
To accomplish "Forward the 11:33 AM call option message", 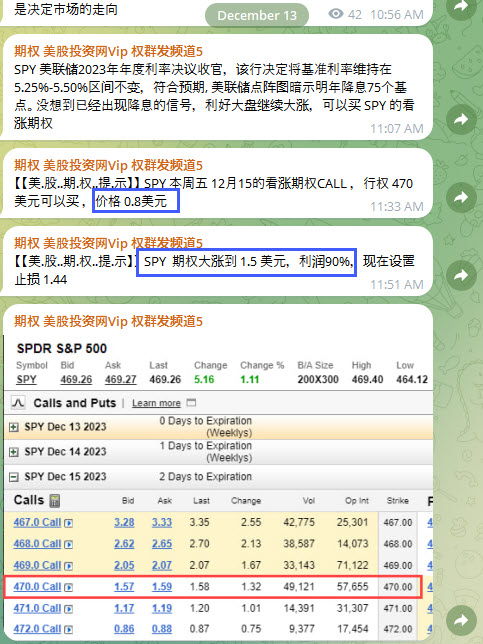I will (461, 198).
